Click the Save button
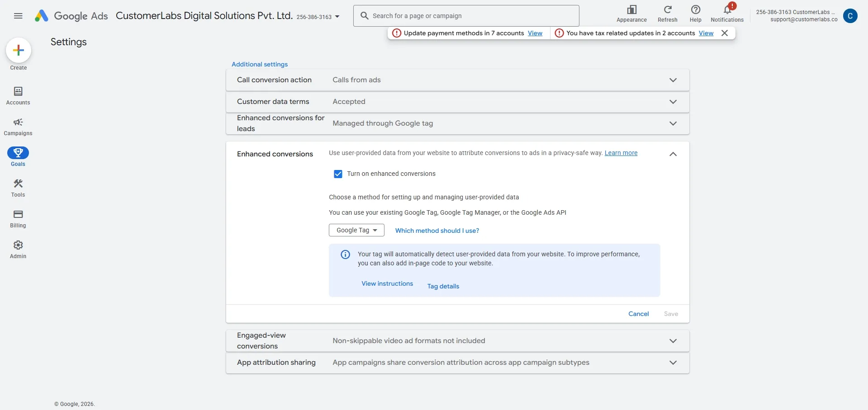Viewport: 868px width, 410px height. (671, 314)
